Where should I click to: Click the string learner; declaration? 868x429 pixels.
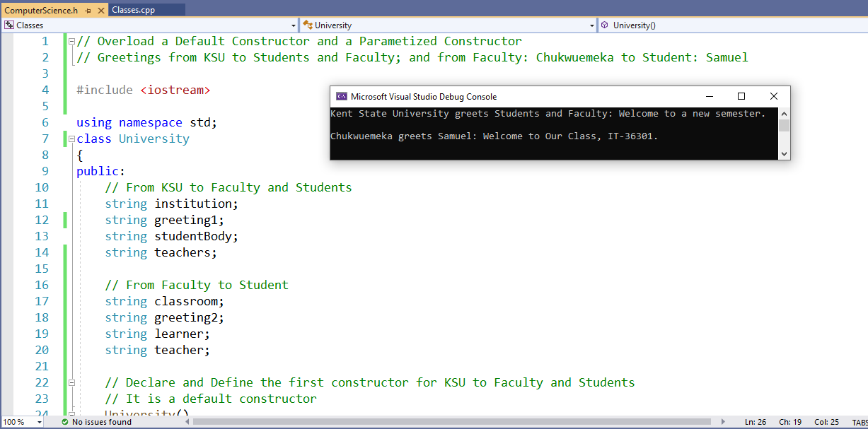(158, 334)
